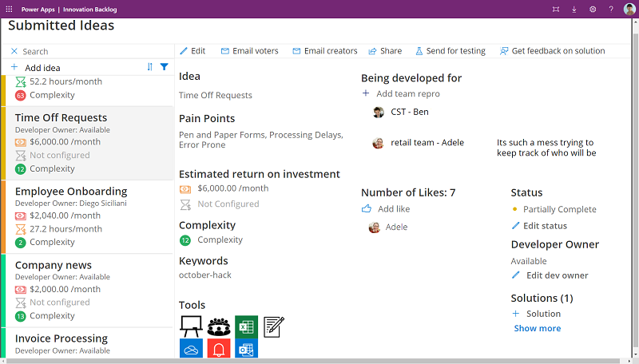This screenshot has width=639, height=364.
Task: Open the filter funnel for ideas
Action: 165,67
